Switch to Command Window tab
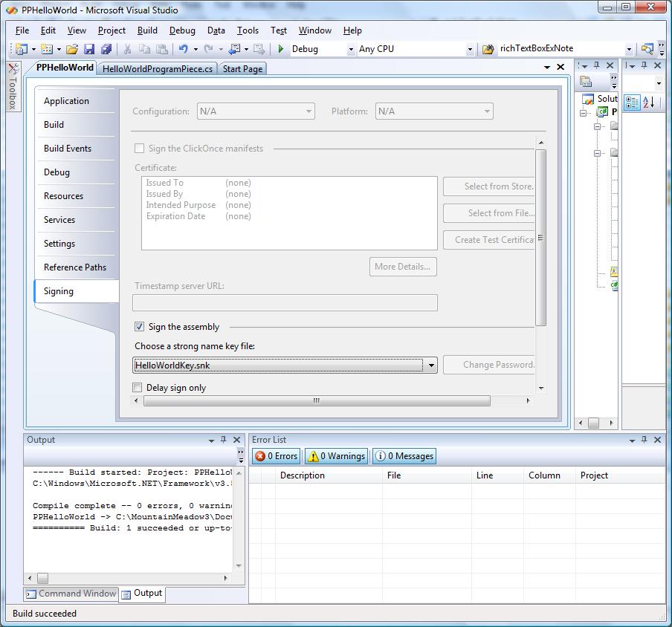672x627 pixels. pyautogui.click(x=71, y=594)
